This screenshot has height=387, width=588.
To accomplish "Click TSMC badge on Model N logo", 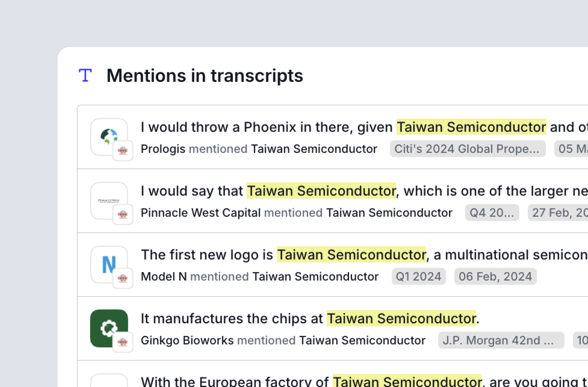I will pyautogui.click(x=123, y=278).
